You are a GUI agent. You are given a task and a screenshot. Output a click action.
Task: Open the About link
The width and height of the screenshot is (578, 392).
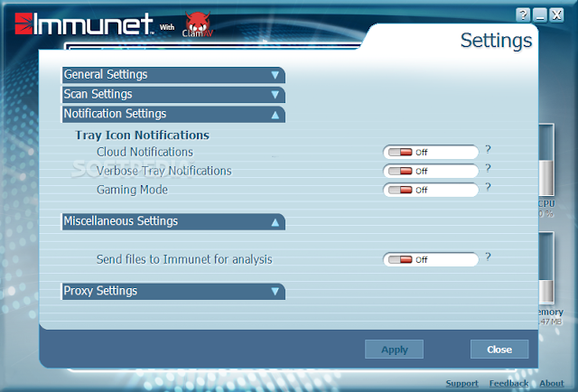552,384
